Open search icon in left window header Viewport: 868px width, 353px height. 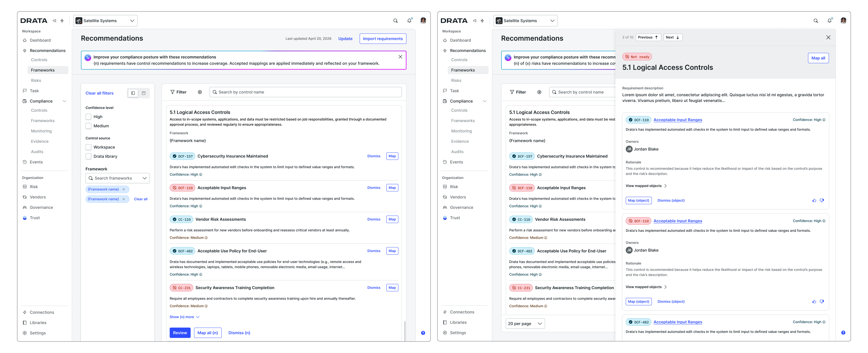tap(395, 21)
